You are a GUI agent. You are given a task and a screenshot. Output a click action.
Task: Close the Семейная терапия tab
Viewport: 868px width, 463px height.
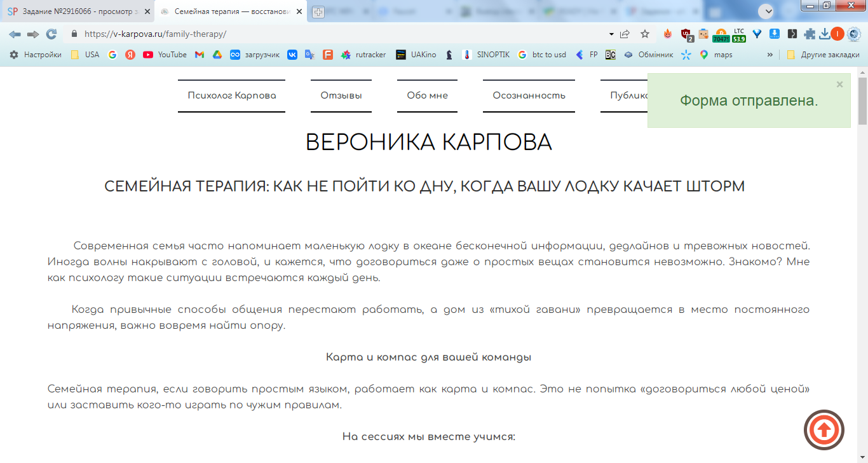(x=298, y=11)
